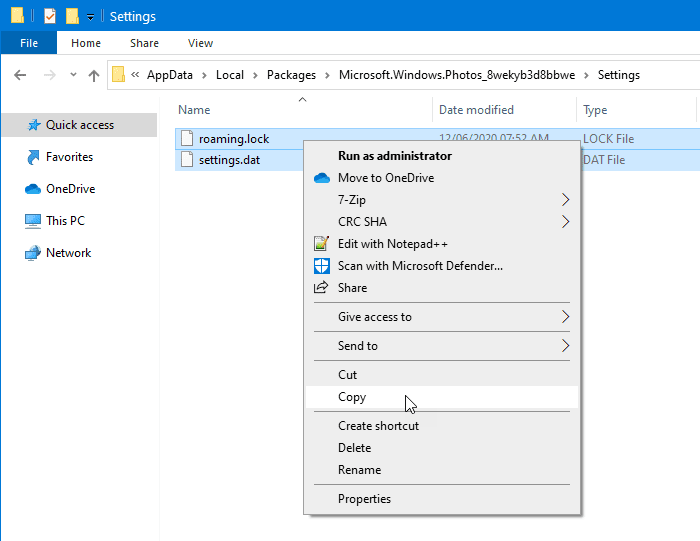Open the Send to submenu
Viewport: 700px width, 541px height.
(x=565, y=346)
